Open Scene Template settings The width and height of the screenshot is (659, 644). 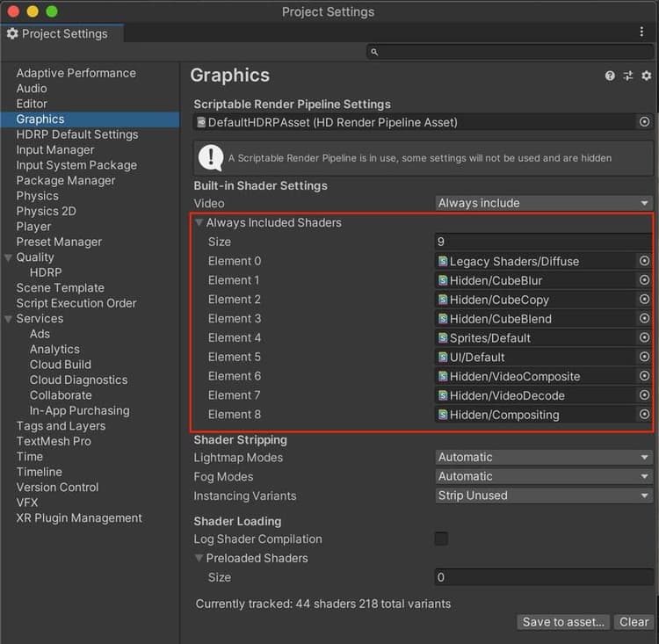(60, 288)
